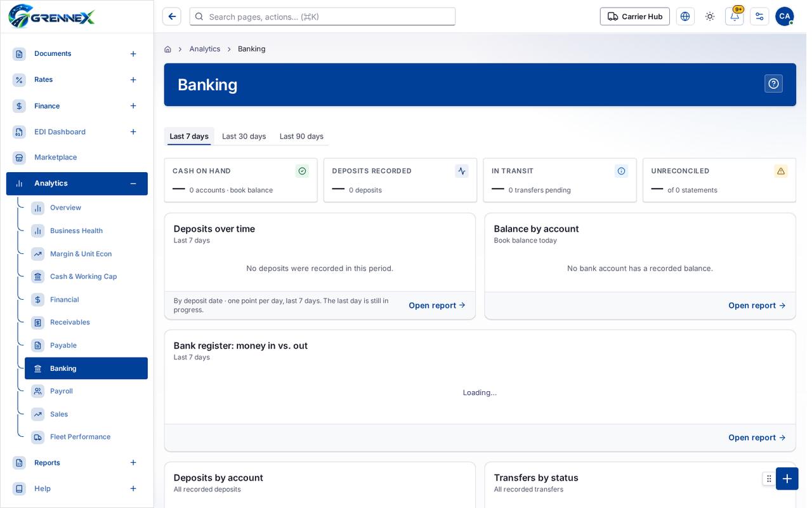812x508 pixels.
Task: Click the blue plus floating button
Action: coord(787,479)
